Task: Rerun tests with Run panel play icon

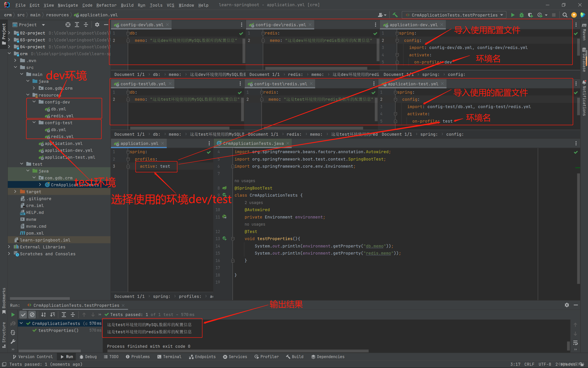Action: [x=13, y=314]
